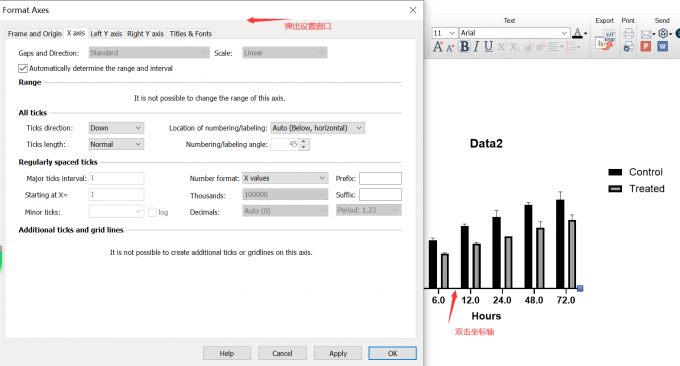The image size is (680, 366).
Task: Open Thousands dropdown showing 100000
Action: pyautogui.click(x=285, y=195)
